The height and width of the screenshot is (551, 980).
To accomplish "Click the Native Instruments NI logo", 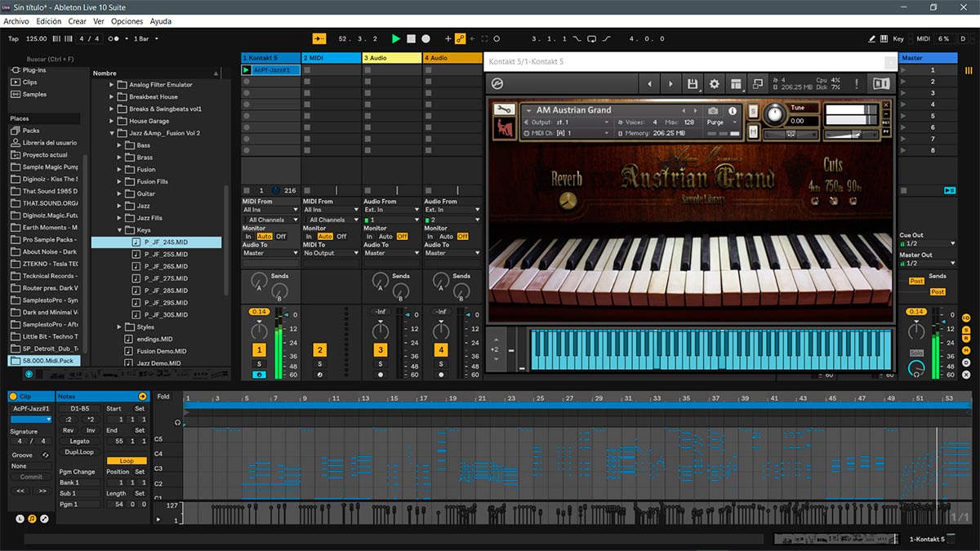I will pyautogui.click(x=881, y=83).
